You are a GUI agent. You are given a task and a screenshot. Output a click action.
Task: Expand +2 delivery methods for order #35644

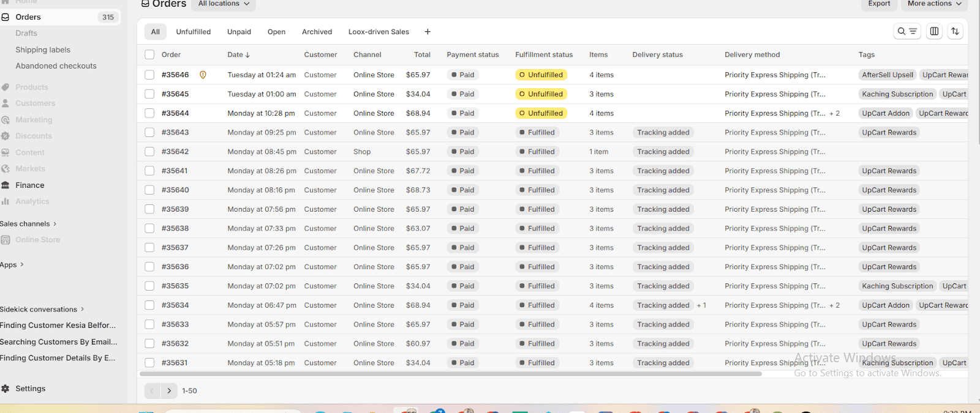[834, 113]
